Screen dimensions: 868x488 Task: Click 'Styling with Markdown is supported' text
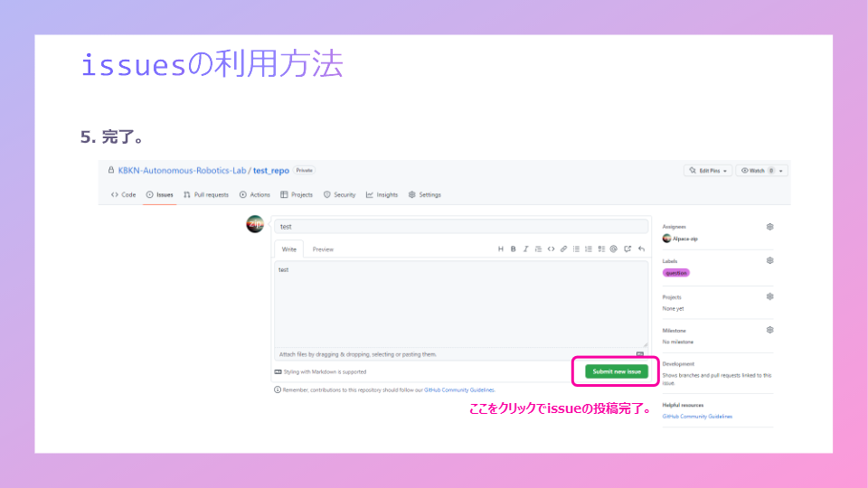(325, 371)
